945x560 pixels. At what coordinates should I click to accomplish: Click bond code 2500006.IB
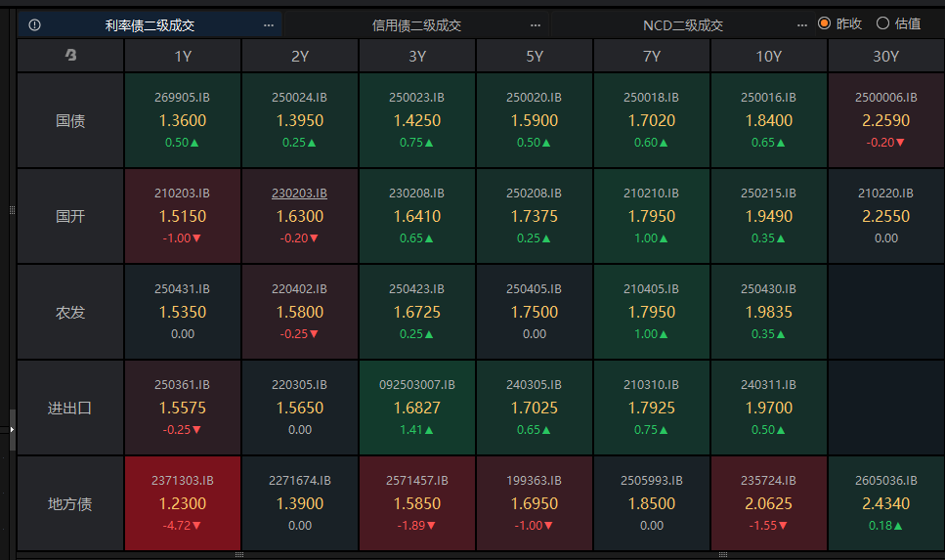click(x=886, y=97)
